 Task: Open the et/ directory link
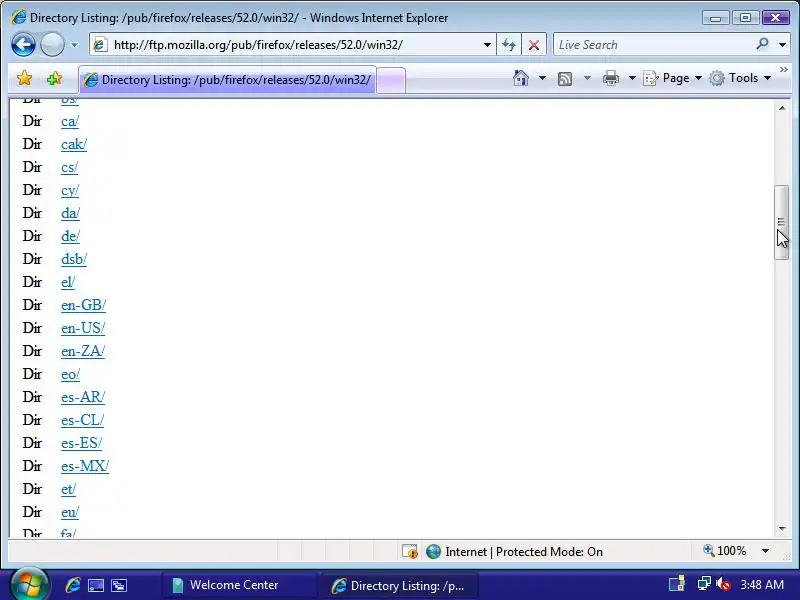pos(68,489)
